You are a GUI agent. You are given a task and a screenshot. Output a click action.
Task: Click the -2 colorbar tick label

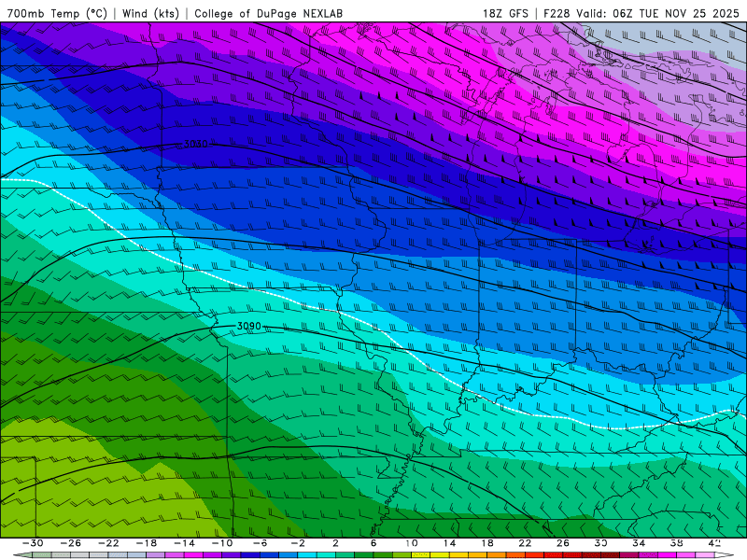coord(298,543)
